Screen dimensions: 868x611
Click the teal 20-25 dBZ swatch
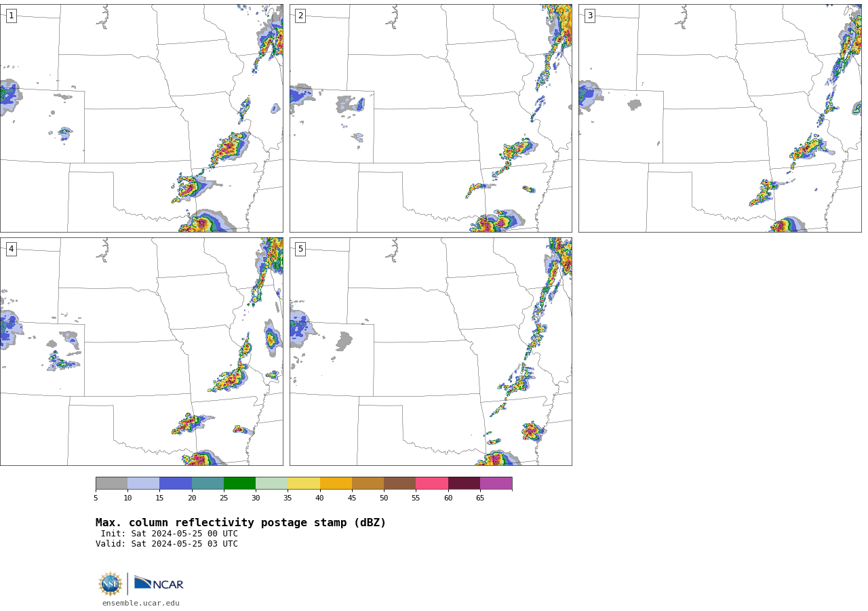[208, 484]
